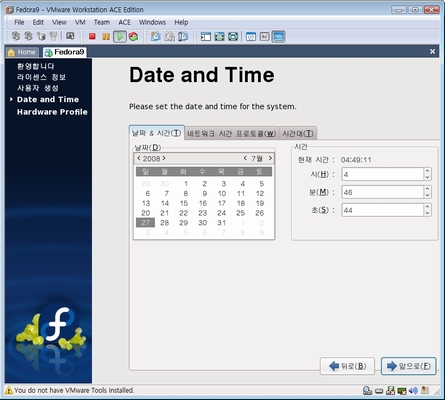This screenshot has width=445, height=400.
Task: Click the yellow Suspend toolbar icon
Action: coord(106,36)
